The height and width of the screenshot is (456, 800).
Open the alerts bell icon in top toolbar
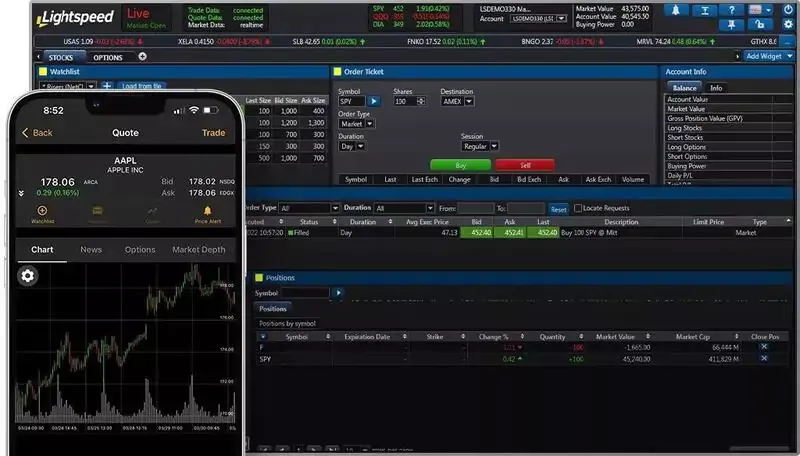[676, 10]
